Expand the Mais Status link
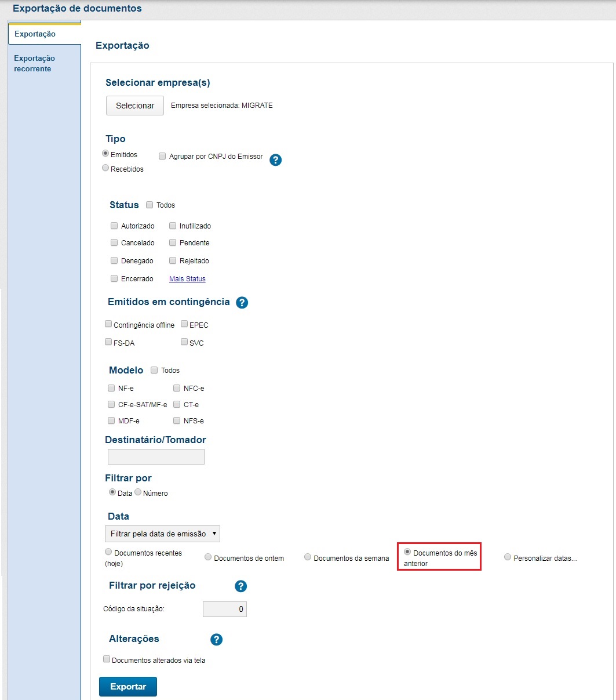Image resolution: width=616 pixels, height=700 pixels. click(187, 279)
